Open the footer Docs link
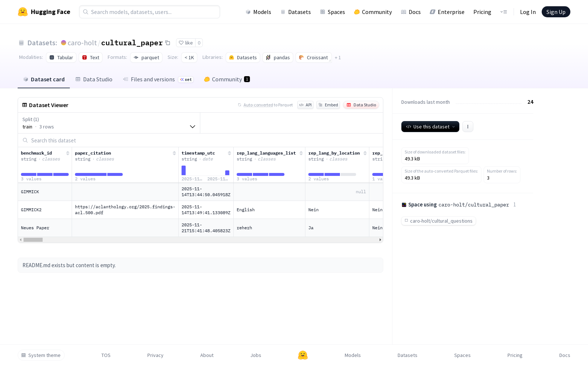Screen dimensions: 588x368 [x=565, y=355]
